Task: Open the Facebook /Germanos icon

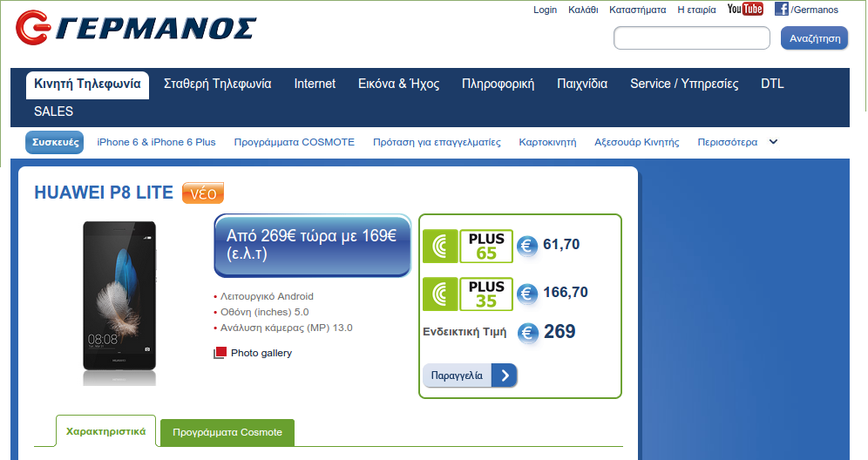Action: [781, 9]
